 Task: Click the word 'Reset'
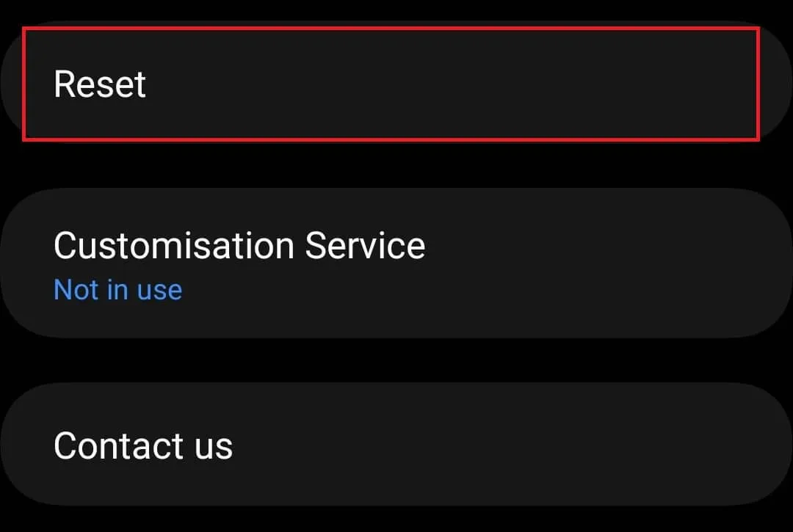click(100, 84)
